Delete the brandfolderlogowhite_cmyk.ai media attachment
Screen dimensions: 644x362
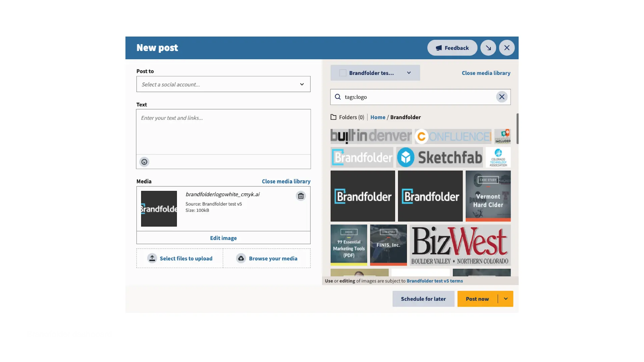[301, 196]
